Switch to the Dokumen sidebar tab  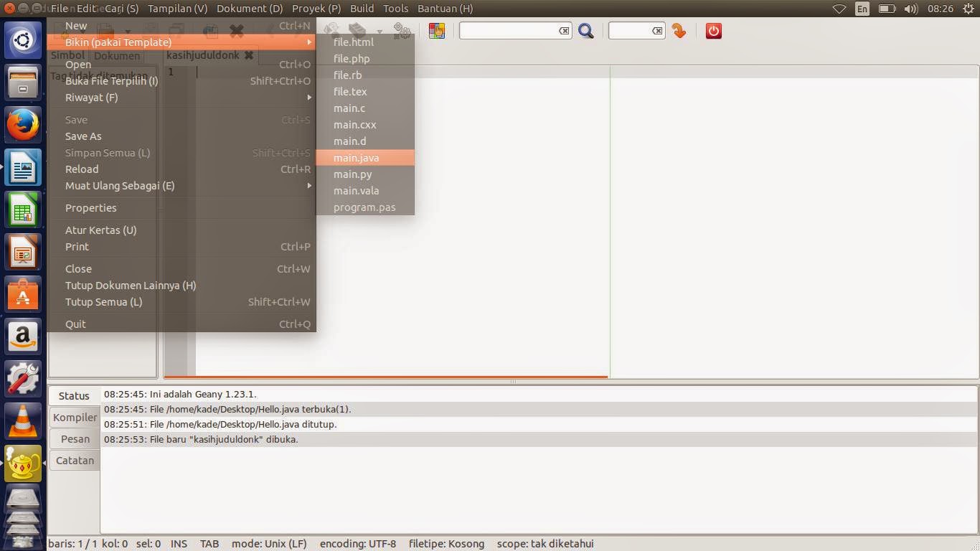click(x=116, y=55)
